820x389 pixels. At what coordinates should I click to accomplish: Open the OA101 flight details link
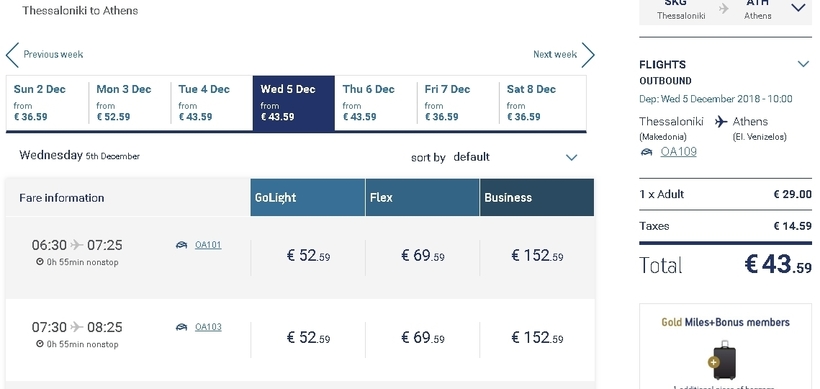coord(208,245)
